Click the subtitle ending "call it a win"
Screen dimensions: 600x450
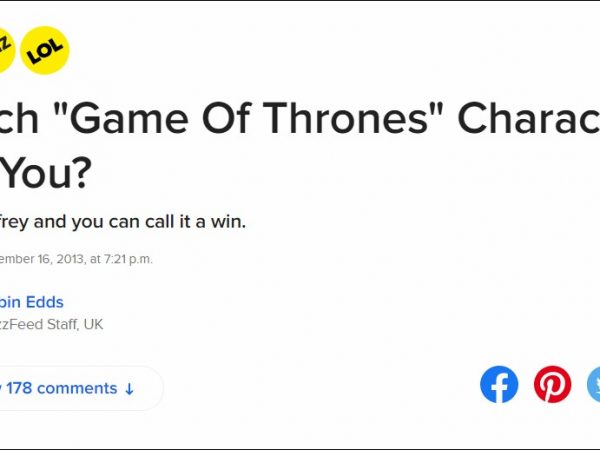(122, 221)
